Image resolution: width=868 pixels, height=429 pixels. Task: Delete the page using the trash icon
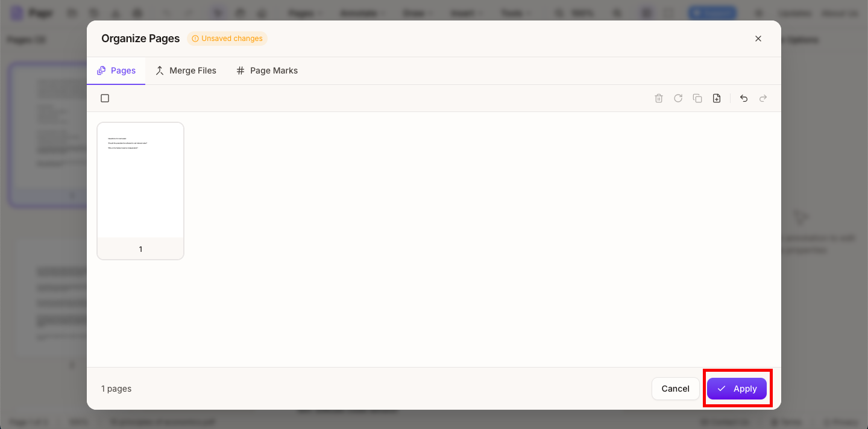(x=659, y=98)
